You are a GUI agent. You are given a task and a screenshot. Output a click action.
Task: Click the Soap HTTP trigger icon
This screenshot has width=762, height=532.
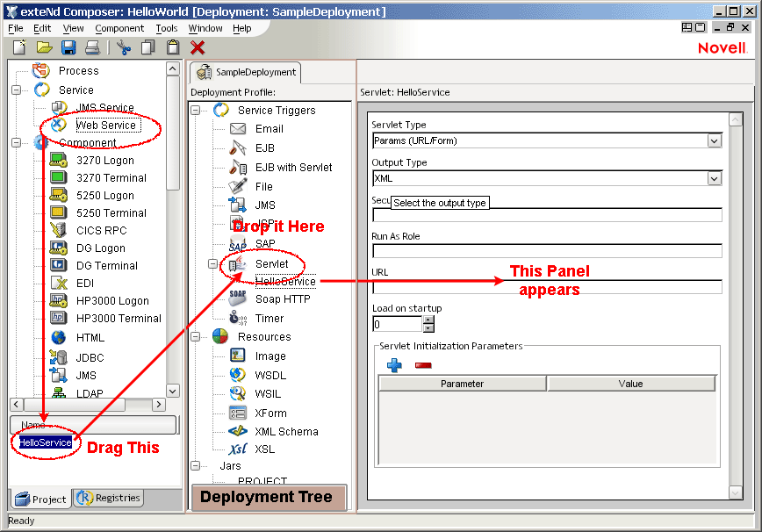click(238, 298)
